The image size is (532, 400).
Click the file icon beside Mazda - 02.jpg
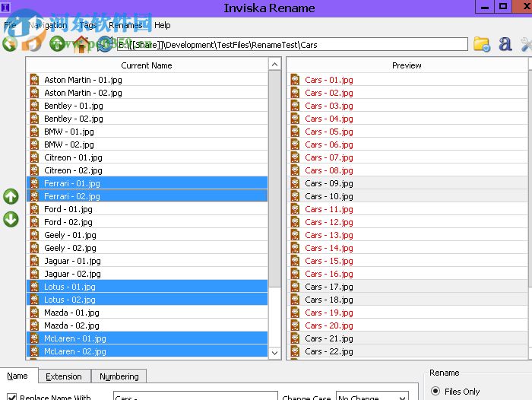tap(34, 325)
